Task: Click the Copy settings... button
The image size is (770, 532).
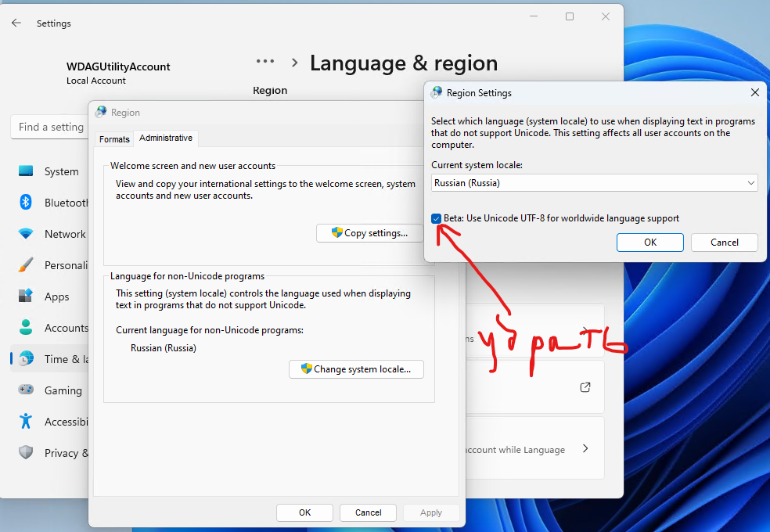Action: pos(369,233)
